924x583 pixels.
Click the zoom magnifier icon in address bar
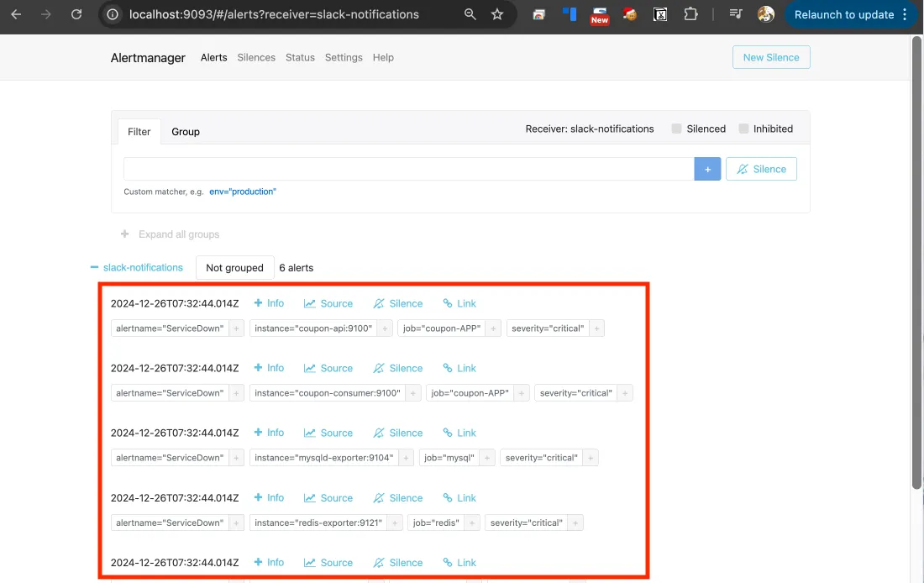pos(470,14)
